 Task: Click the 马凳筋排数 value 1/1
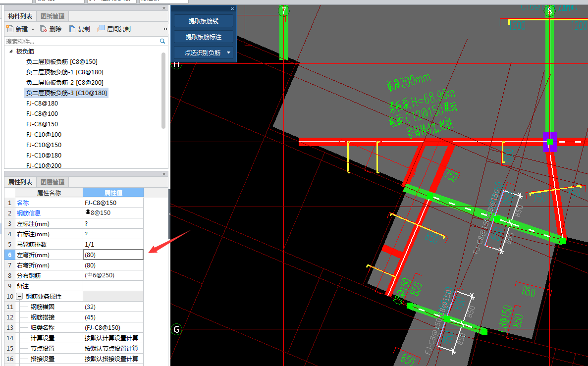point(113,244)
